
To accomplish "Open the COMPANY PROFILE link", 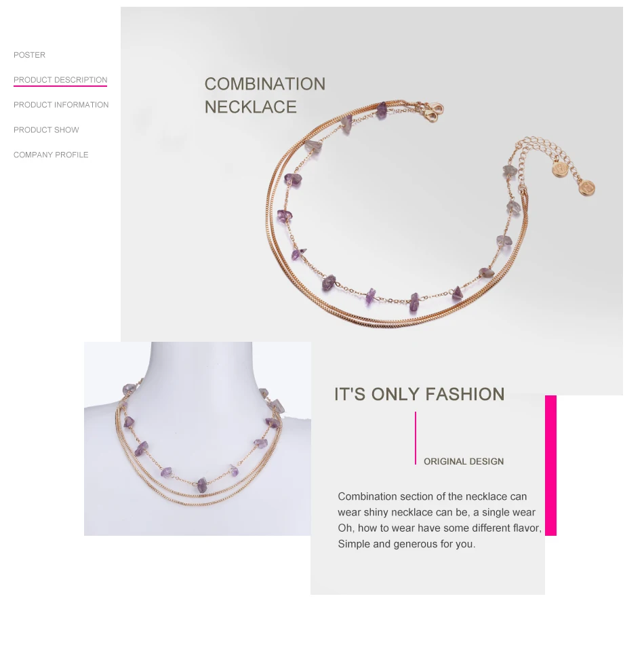I will (x=51, y=155).
